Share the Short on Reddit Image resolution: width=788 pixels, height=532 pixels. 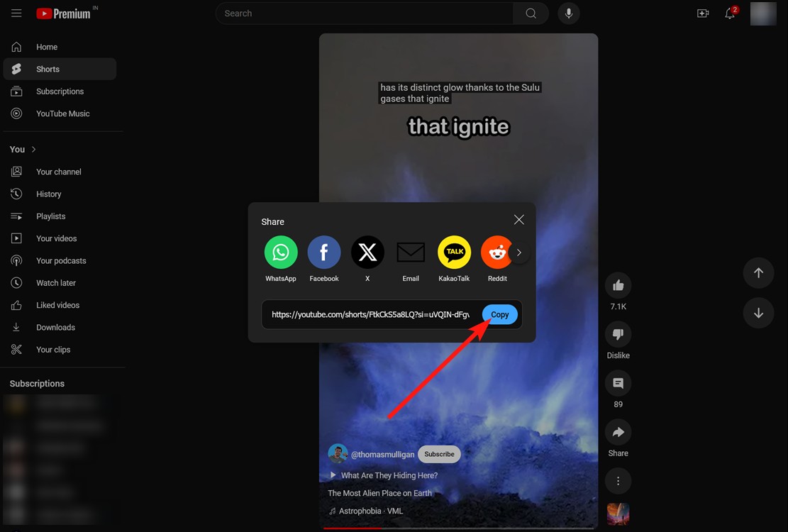coord(497,252)
